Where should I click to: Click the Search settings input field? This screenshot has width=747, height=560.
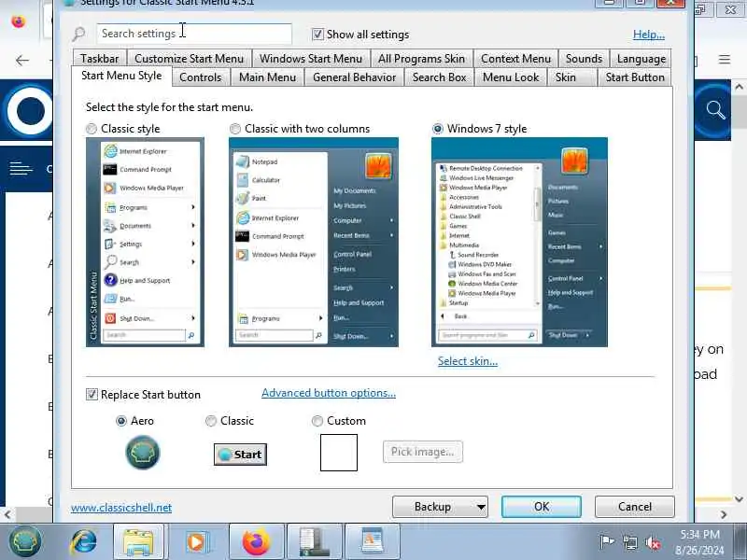[x=194, y=34]
